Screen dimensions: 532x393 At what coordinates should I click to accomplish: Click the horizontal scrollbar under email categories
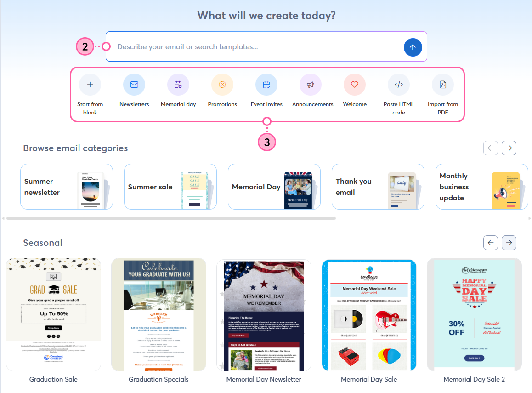point(171,218)
